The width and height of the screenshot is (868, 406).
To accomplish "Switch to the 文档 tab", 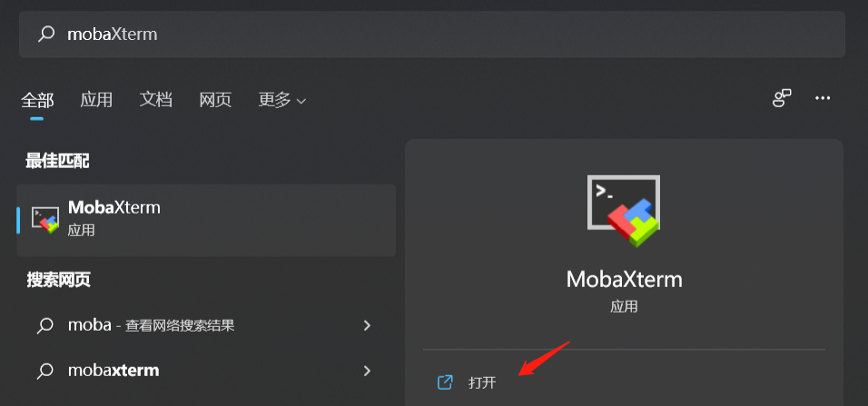I will [156, 100].
